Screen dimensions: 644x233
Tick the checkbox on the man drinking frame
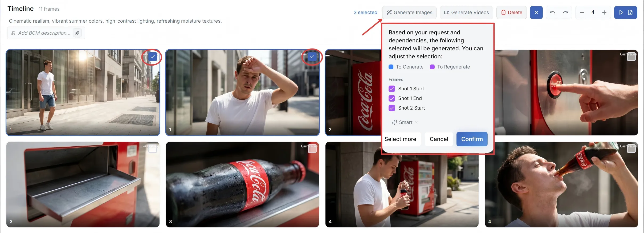pyautogui.click(x=631, y=149)
